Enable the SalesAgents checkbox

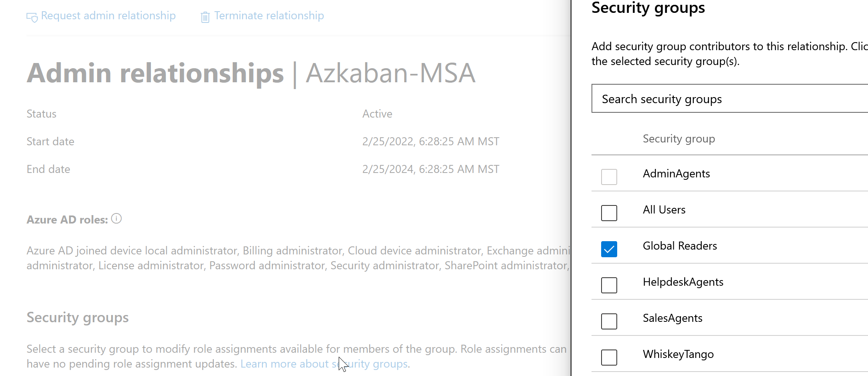(609, 321)
